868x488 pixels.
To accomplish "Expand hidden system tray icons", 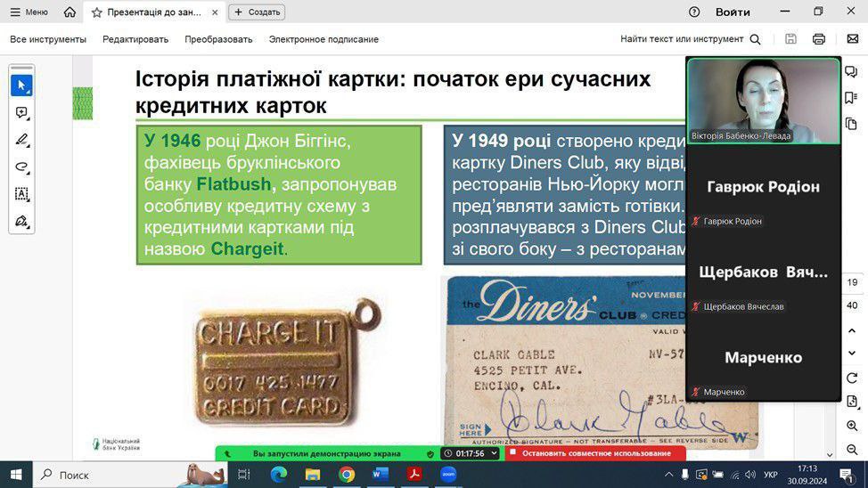I will 666,475.
